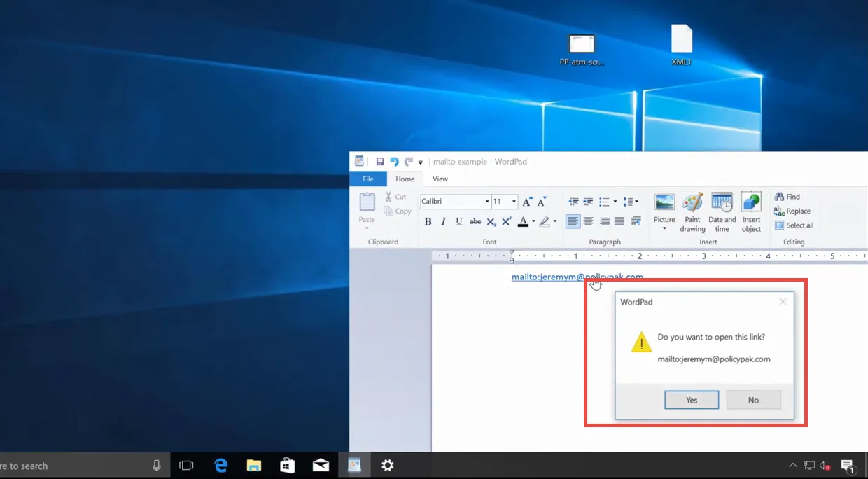The image size is (868, 479).
Task: Toggle Subscript formatting
Action: click(x=491, y=221)
